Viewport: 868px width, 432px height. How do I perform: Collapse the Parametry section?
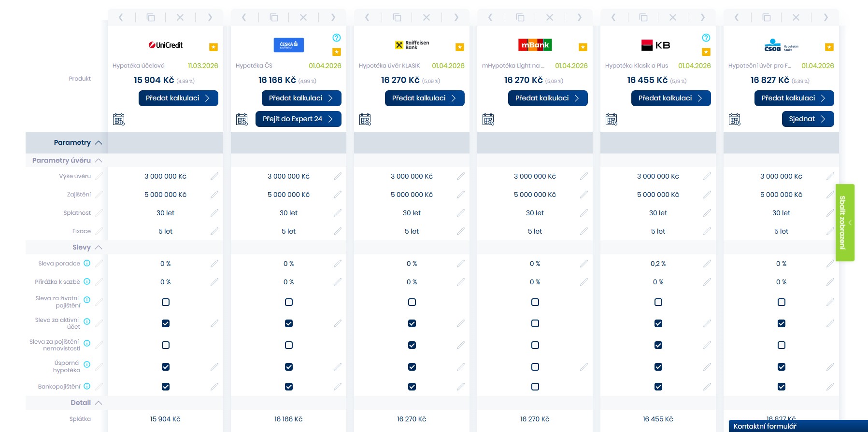[99, 143]
